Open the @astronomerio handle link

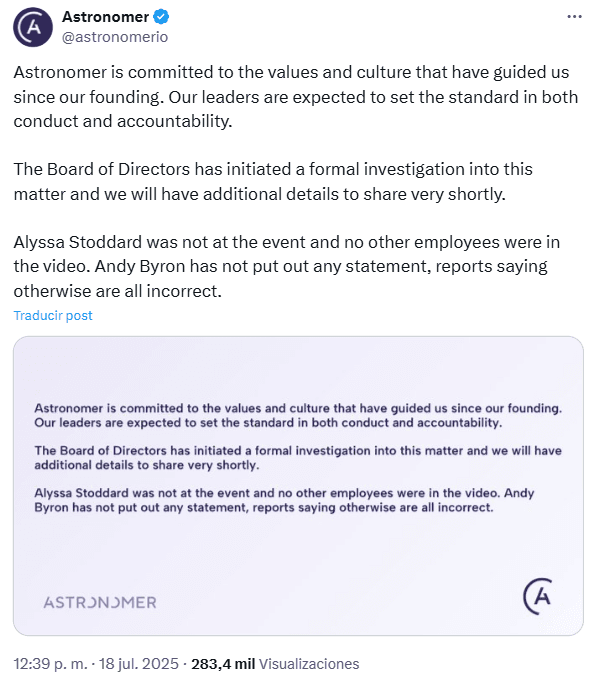pyautogui.click(x=115, y=37)
